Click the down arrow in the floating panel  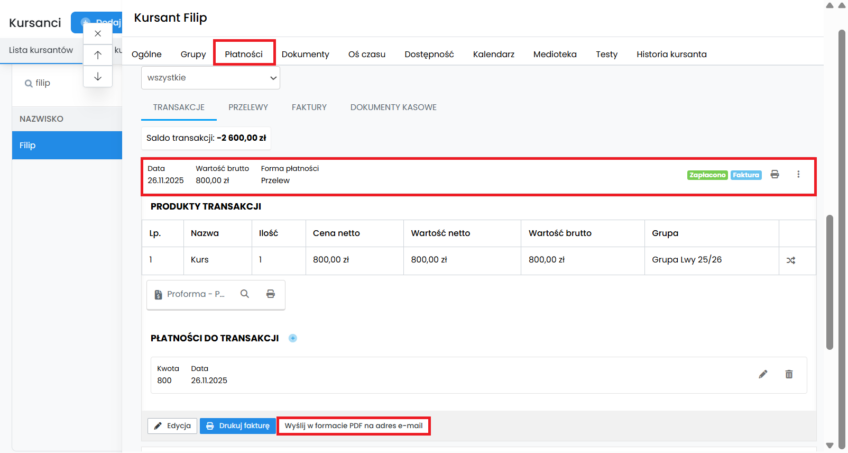(97, 77)
